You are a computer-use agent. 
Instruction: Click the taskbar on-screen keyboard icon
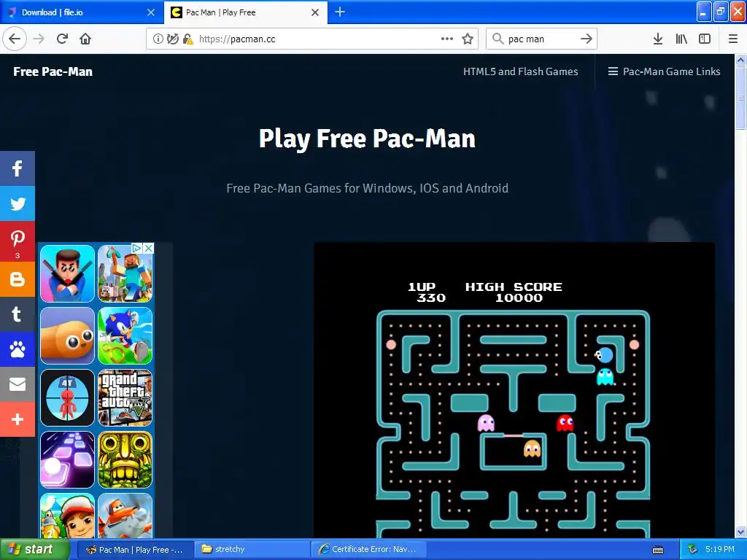[658, 550]
